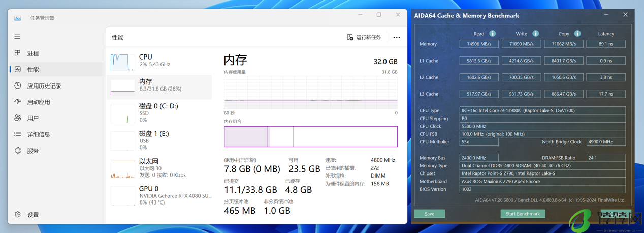The width and height of the screenshot is (644, 233).
Task: Click Memory Type Dual Channel DDR5-4800 field
Action: [542, 166]
